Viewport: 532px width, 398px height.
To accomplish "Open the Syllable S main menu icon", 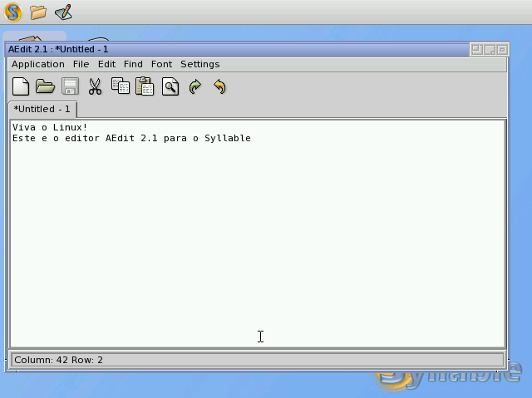I will [x=13, y=12].
